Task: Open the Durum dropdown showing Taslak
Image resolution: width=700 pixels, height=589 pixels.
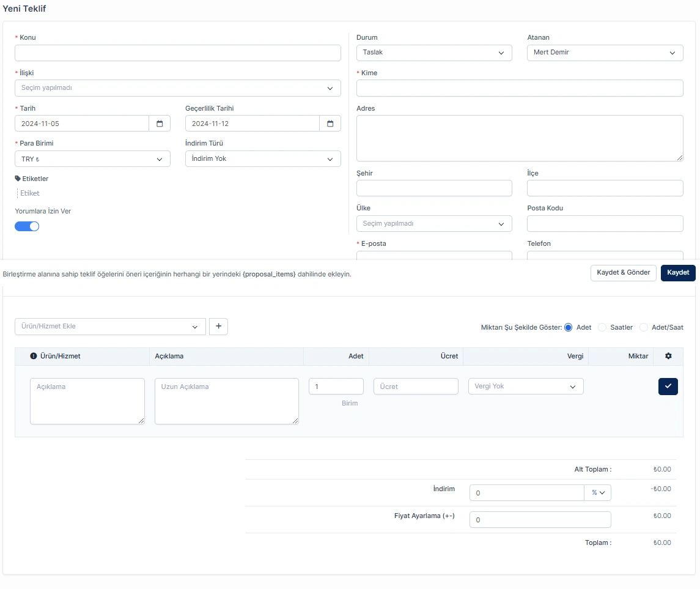Action: (434, 53)
